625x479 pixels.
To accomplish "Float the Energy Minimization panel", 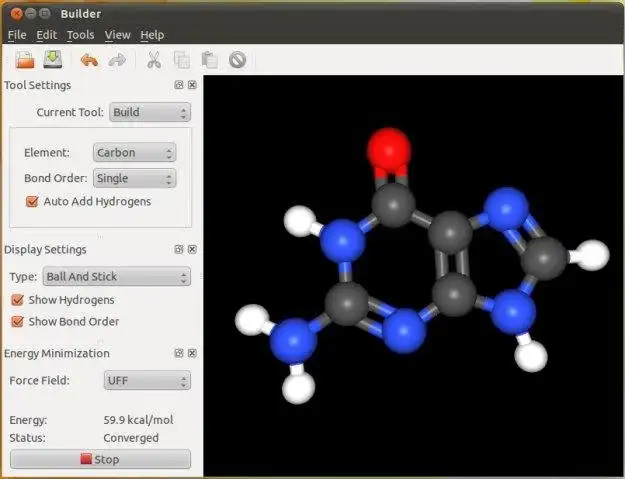I will point(179,353).
